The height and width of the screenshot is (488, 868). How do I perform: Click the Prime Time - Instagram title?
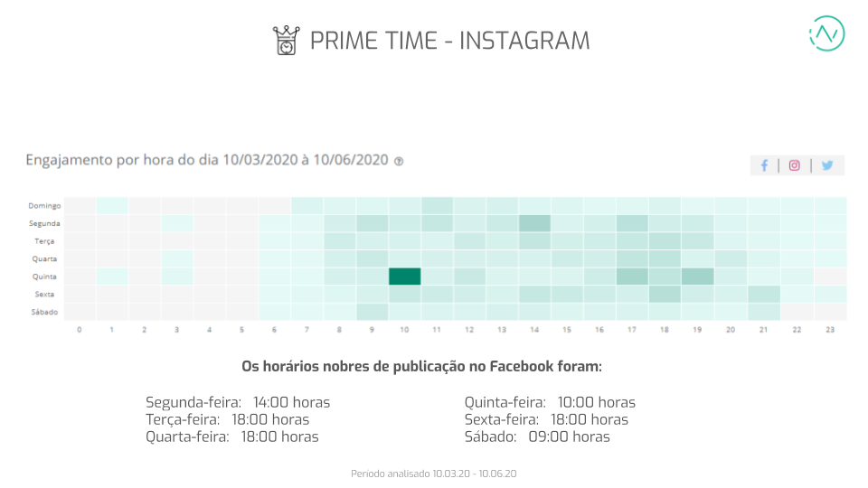click(x=449, y=41)
